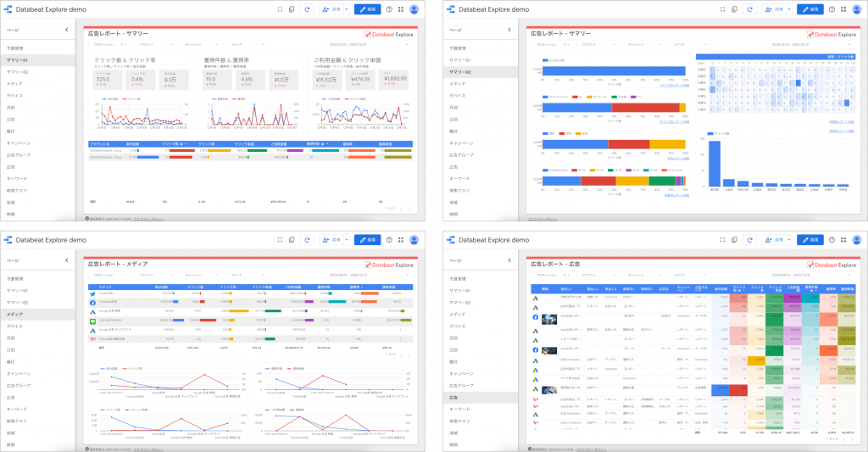Refresh data in the メディア report window
The width and height of the screenshot is (868, 452).
point(307,240)
